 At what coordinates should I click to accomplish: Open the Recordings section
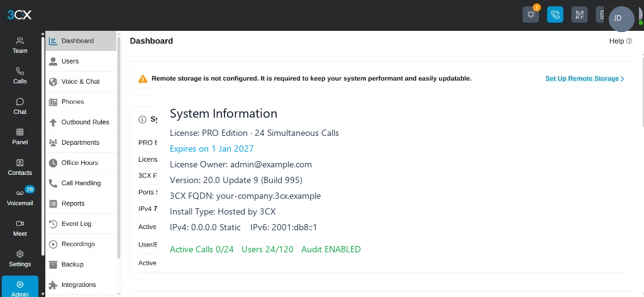(x=81, y=244)
